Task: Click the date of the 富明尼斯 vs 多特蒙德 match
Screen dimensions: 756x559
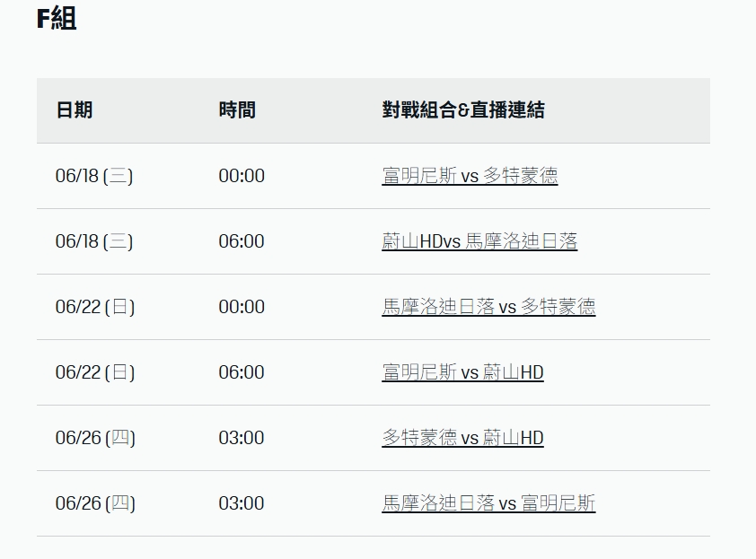Action: [x=94, y=176]
